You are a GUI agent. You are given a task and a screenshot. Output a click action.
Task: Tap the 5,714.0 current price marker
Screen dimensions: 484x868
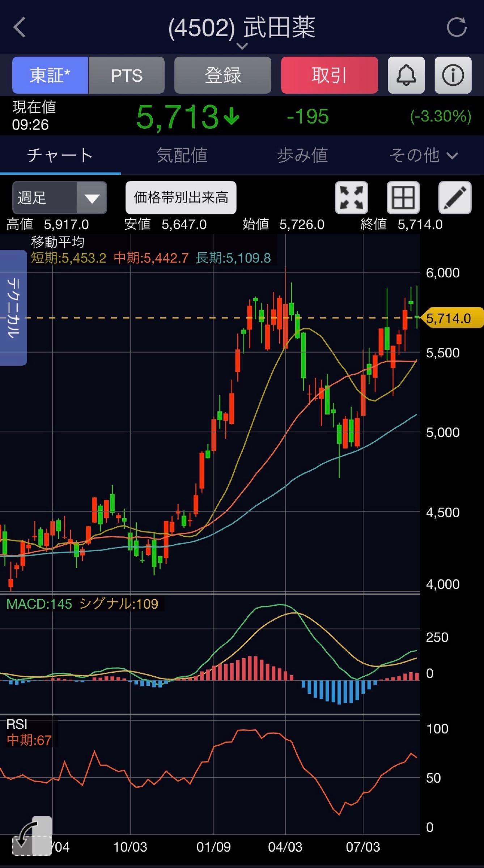[452, 318]
